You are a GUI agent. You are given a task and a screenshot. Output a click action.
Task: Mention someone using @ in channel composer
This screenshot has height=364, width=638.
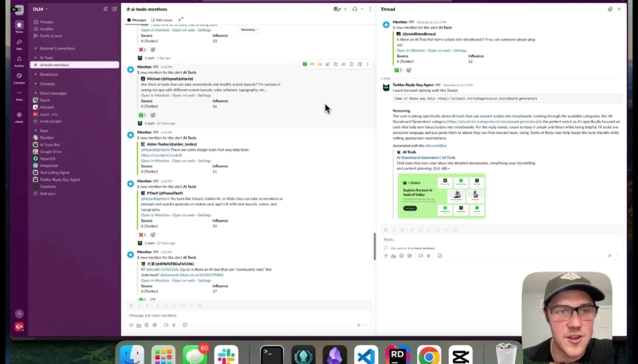pos(155,325)
